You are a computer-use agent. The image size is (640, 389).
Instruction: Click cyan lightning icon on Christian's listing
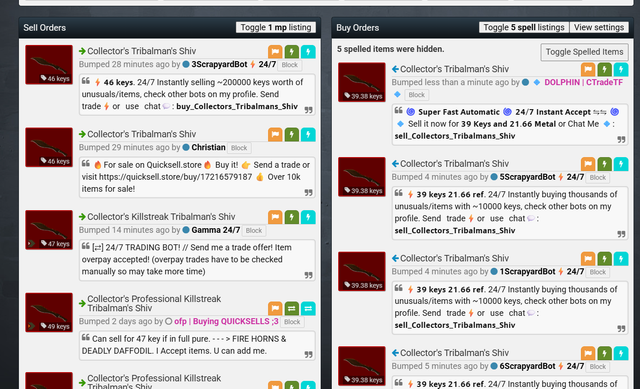tap(308, 135)
